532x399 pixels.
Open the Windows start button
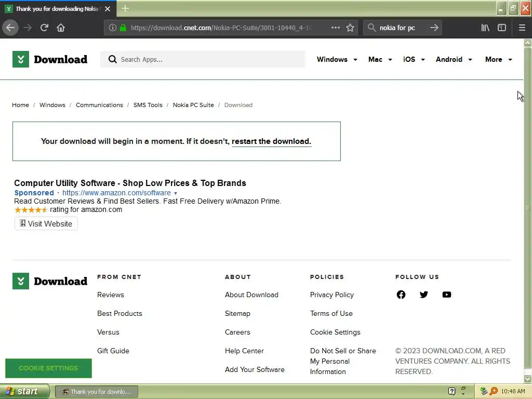click(24, 391)
